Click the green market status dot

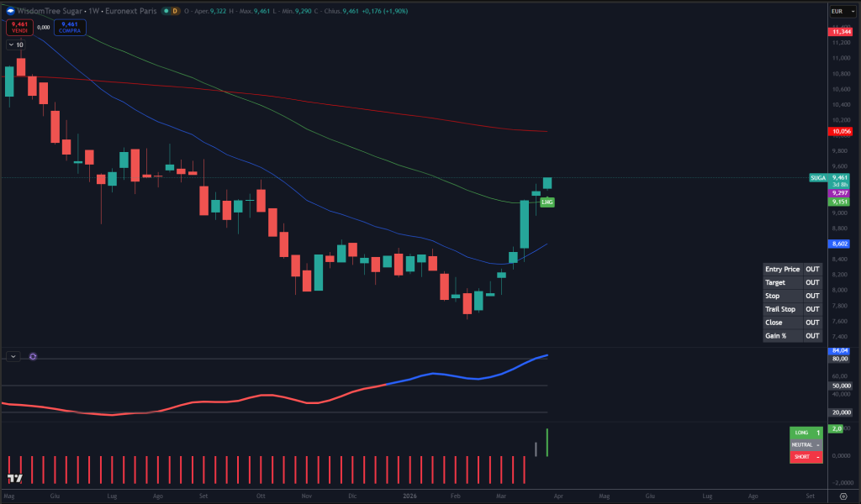(x=166, y=11)
